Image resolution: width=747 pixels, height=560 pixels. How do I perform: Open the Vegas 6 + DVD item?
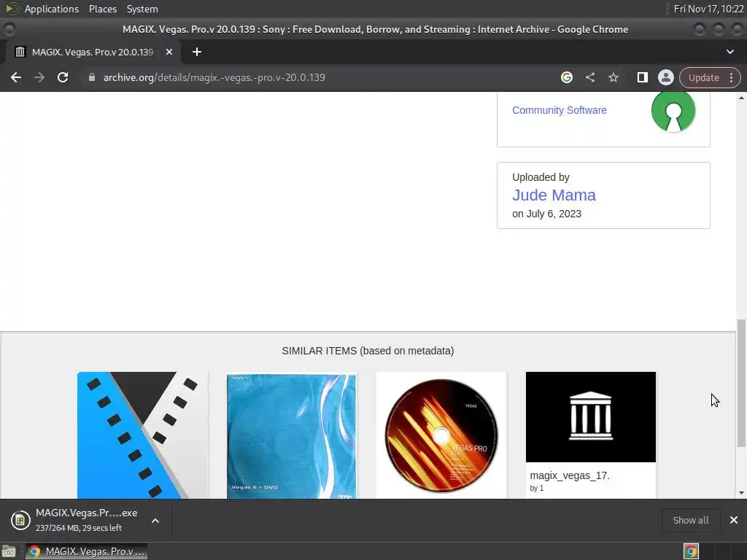point(292,435)
